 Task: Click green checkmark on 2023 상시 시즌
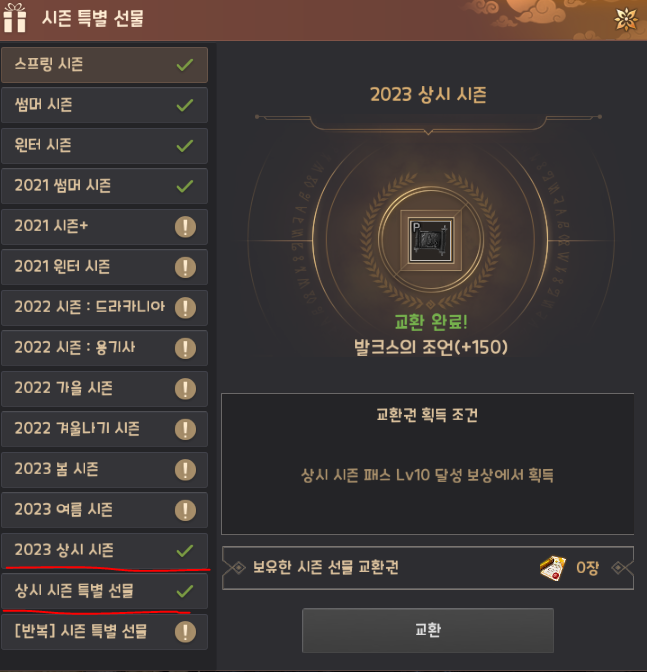click(185, 551)
